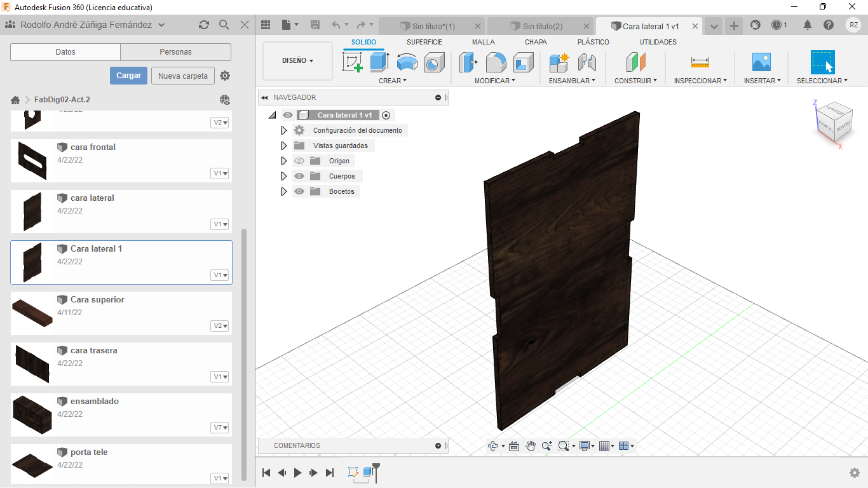
Task: Open the CONSTRUIR dropdown menu
Action: [635, 81]
